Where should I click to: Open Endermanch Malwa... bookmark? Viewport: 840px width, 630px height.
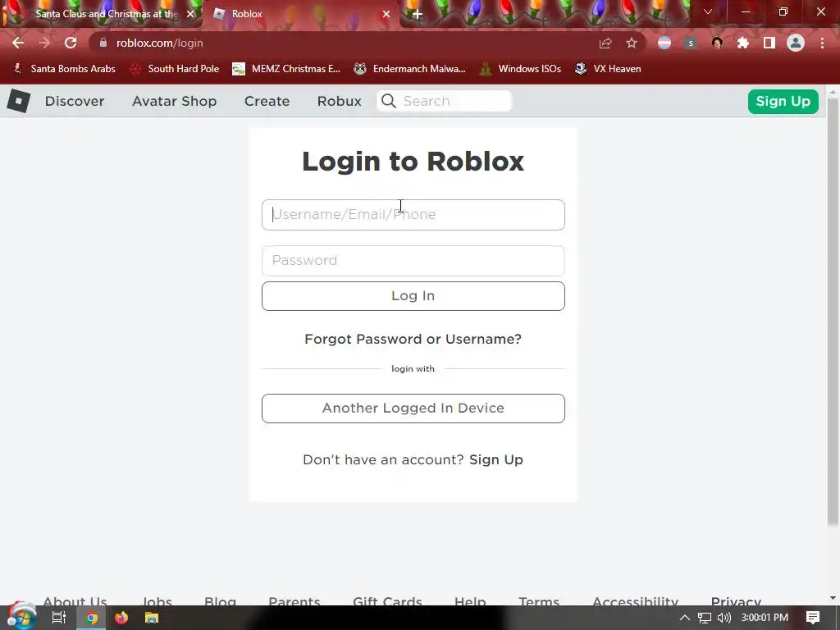pyautogui.click(x=410, y=69)
